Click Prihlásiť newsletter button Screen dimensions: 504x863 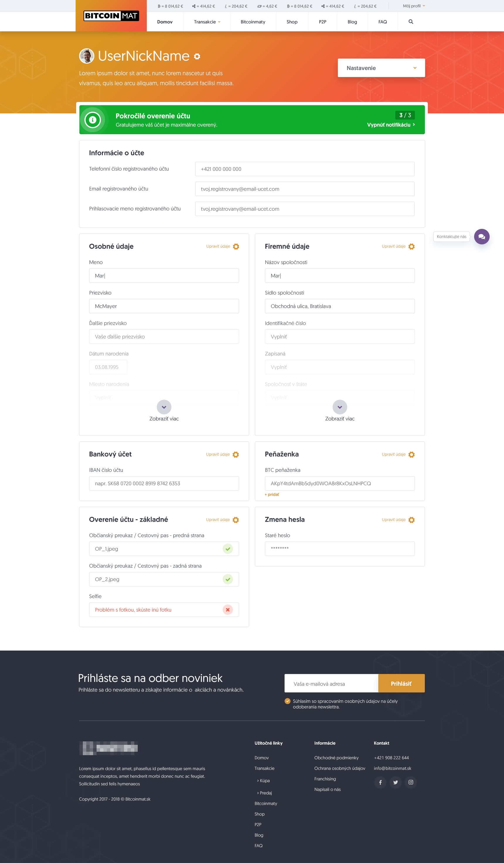coord(401,683)
